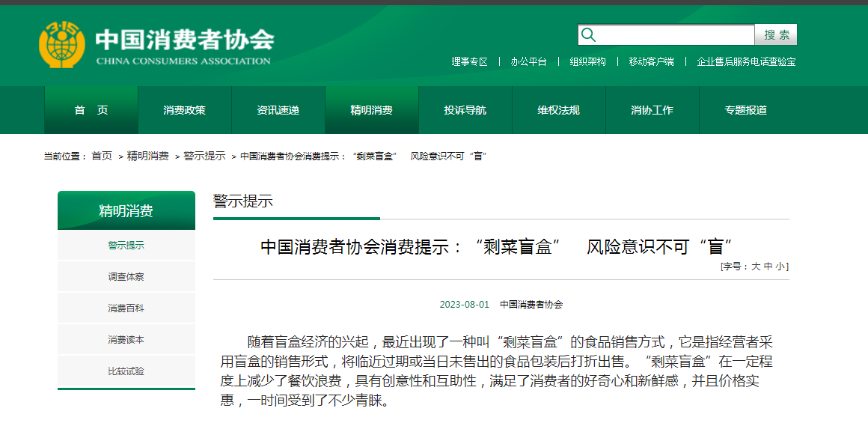This screenshot has height=429, width=868.
Task: Set font size to 小
Action: (x=780, y=267)
